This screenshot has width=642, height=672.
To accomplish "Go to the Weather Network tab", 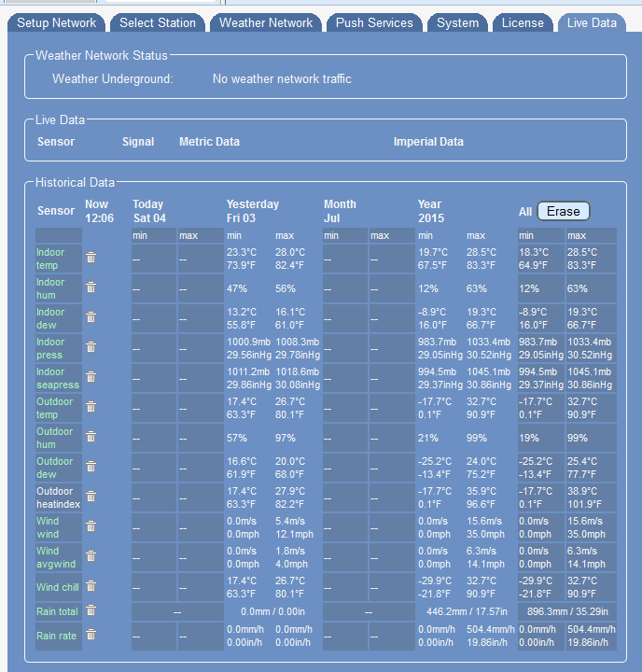I will [x=265, y=22].
